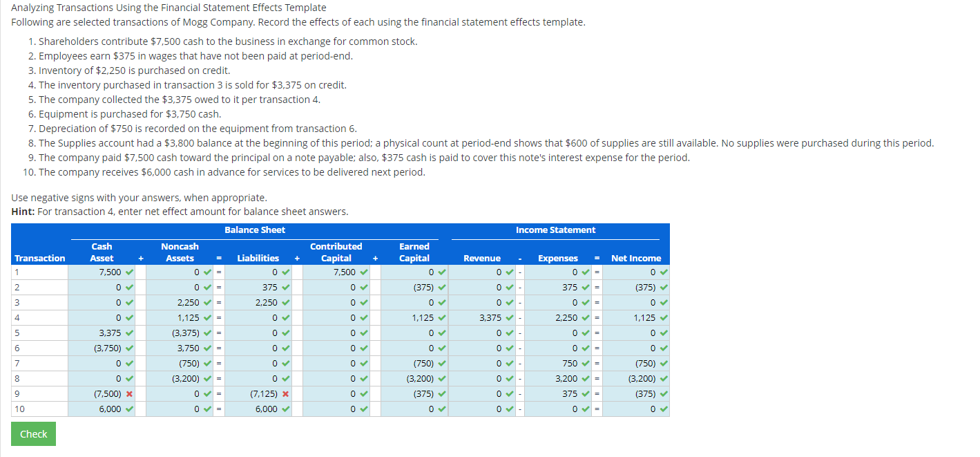Click the green check beside 7,500 Cash Asset in row 1
Screen dimensions: 980x457
coord(130,272)
